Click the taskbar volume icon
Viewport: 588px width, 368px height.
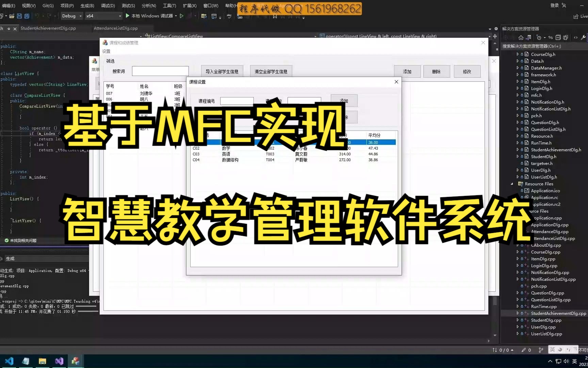point(566,361)
